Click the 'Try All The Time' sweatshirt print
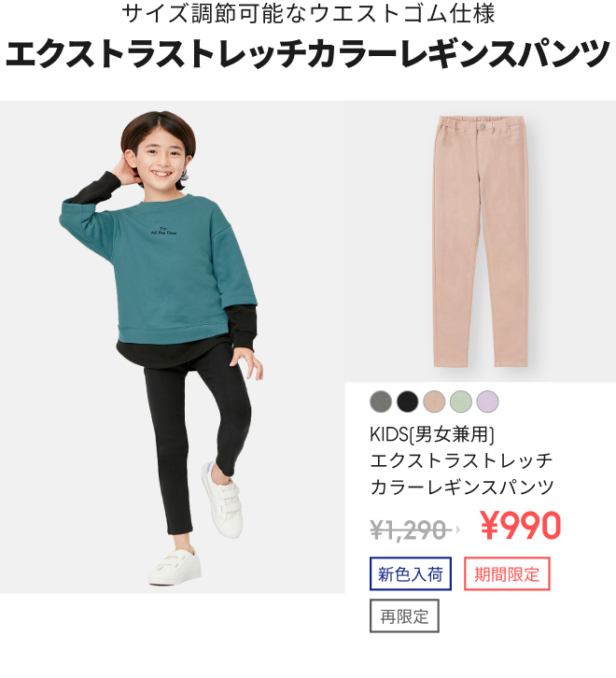This screenshot has width=616, height=678. coord(163,231)
